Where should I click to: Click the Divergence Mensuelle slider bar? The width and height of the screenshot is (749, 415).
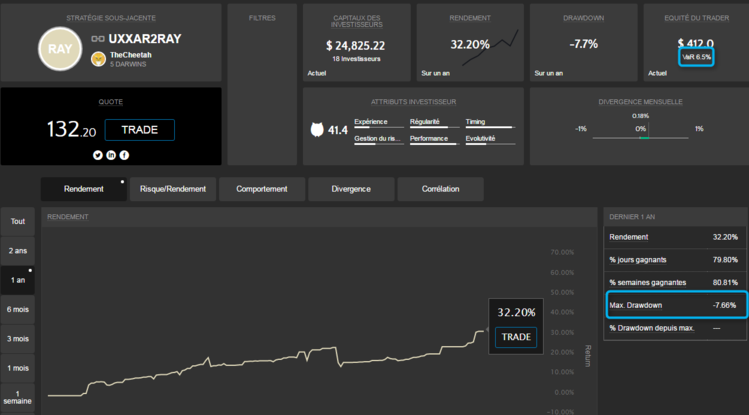tap(640, 137)
